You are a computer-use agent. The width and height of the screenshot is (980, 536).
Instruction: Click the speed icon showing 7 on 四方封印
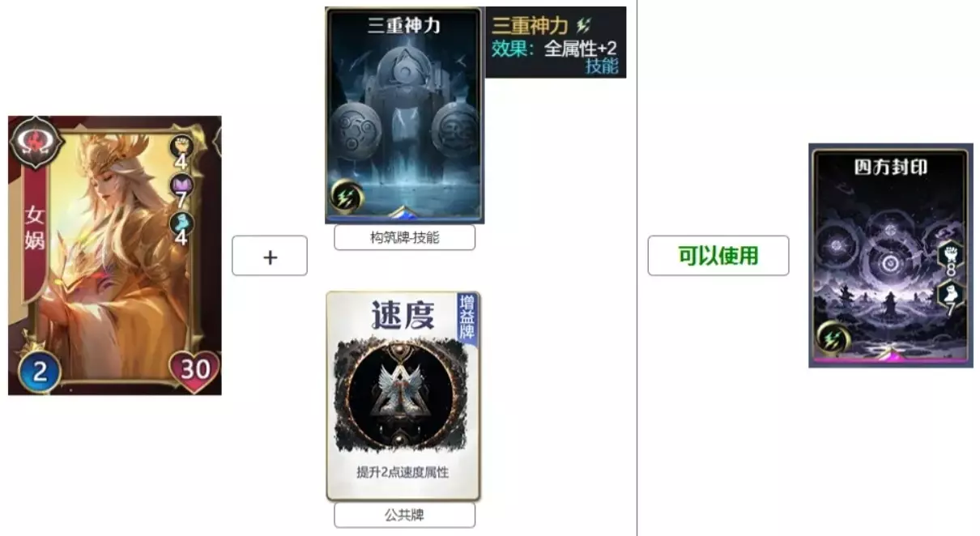click(950, 293)
